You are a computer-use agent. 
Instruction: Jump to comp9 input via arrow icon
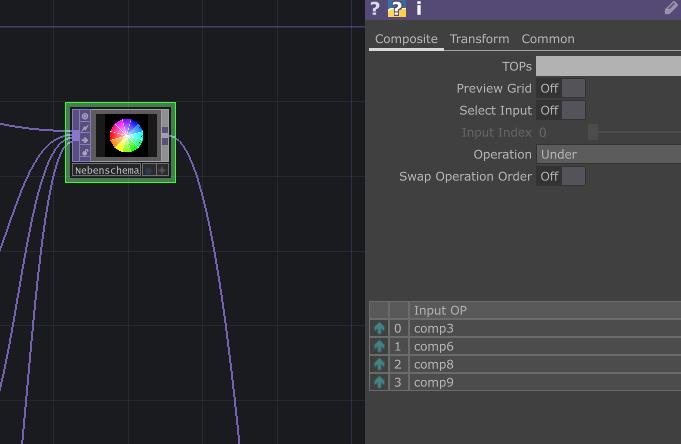point(379,382)
